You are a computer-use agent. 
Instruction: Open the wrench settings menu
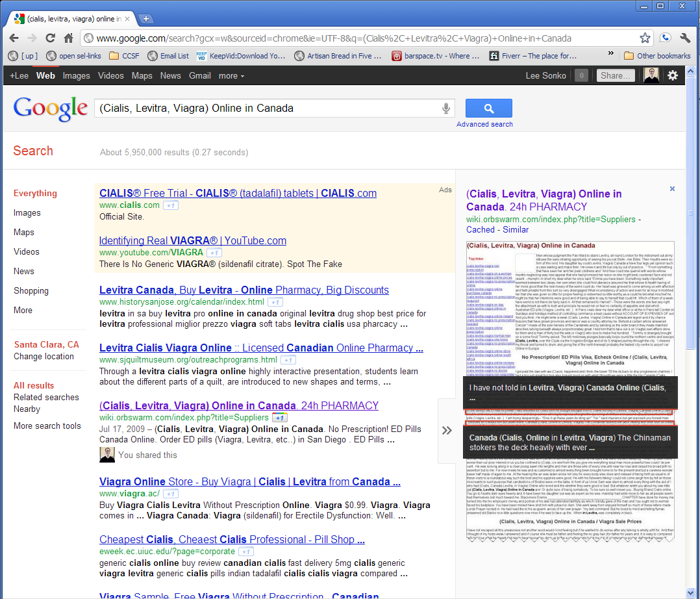pos(685,38)
